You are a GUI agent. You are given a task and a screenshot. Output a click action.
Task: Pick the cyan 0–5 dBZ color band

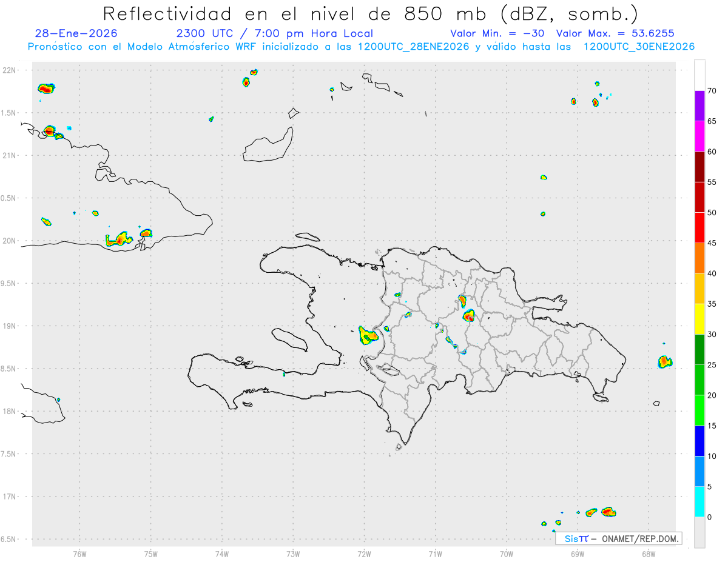pyautogui.click(x=699, y=501)
